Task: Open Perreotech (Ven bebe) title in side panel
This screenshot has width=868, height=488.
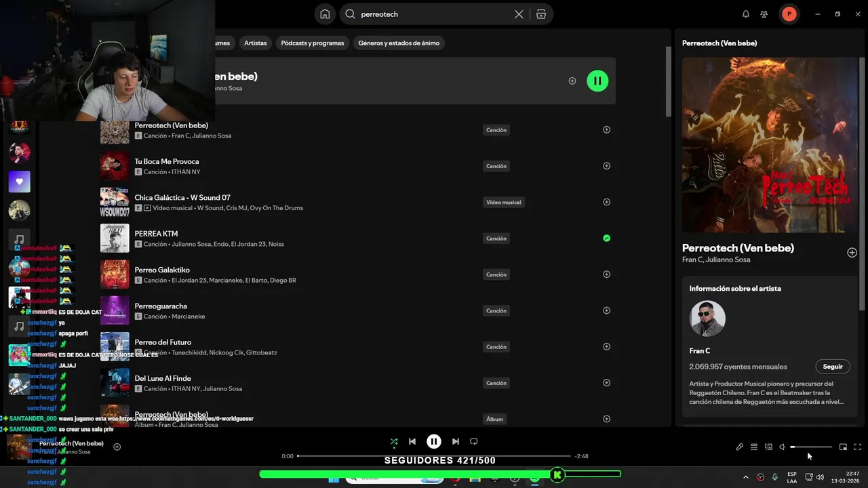Action: (738, 248)
